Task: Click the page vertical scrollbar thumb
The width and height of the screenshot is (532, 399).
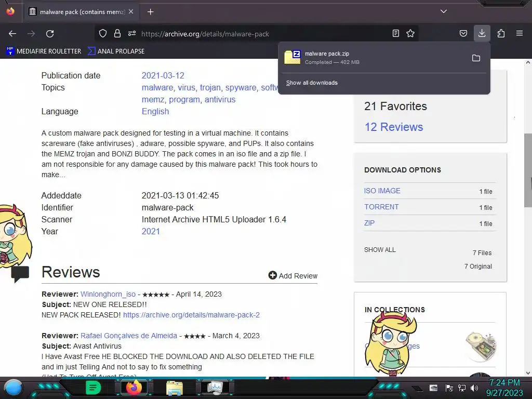Action: [x=528, y=170]
